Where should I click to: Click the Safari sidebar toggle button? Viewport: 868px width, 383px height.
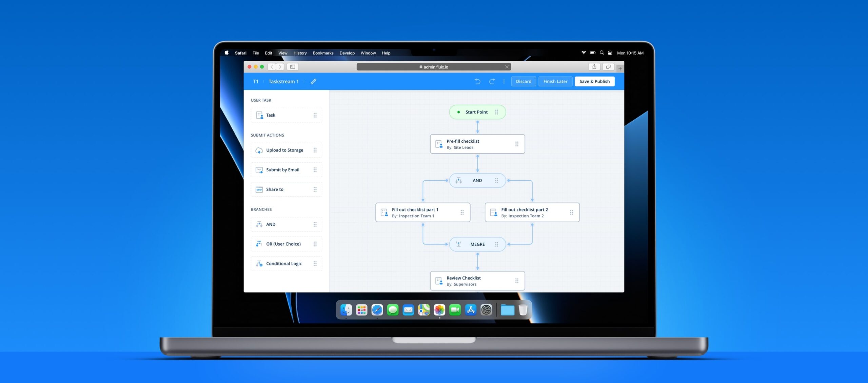[293, 67]
